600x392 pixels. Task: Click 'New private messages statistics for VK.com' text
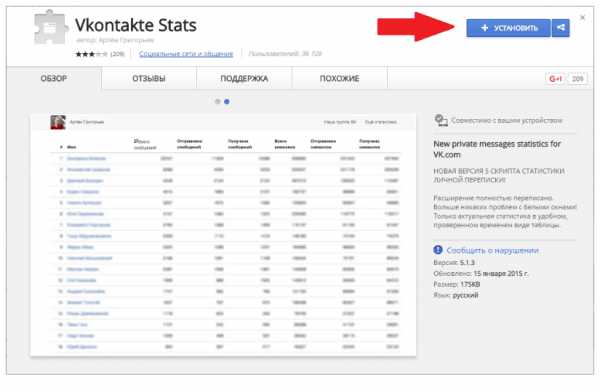click(x=497, y=149)
